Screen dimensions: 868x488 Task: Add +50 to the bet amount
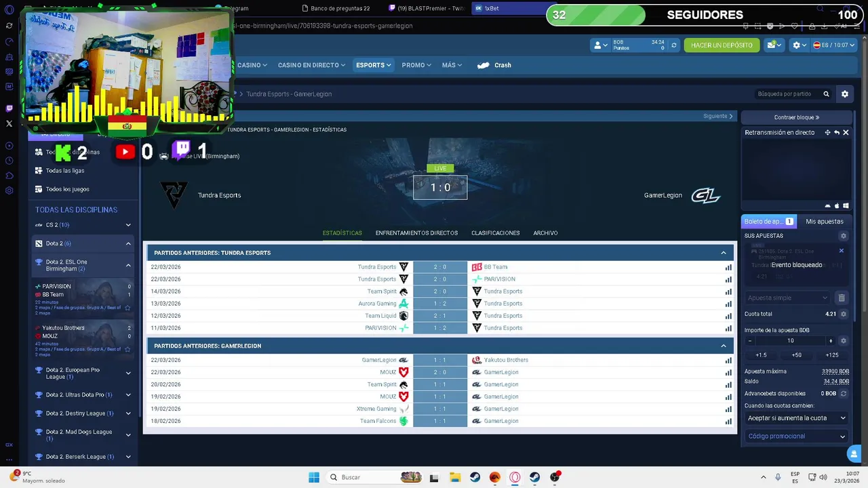tap(796, 355)
